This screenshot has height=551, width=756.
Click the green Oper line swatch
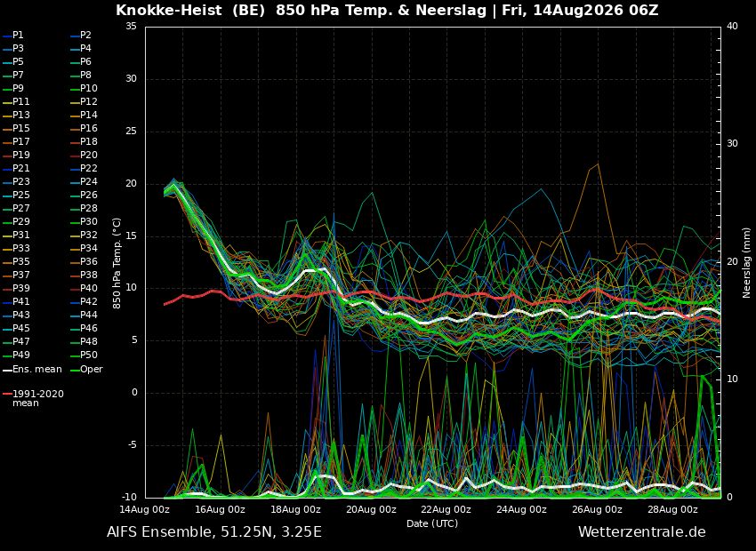tap(74, 371)
